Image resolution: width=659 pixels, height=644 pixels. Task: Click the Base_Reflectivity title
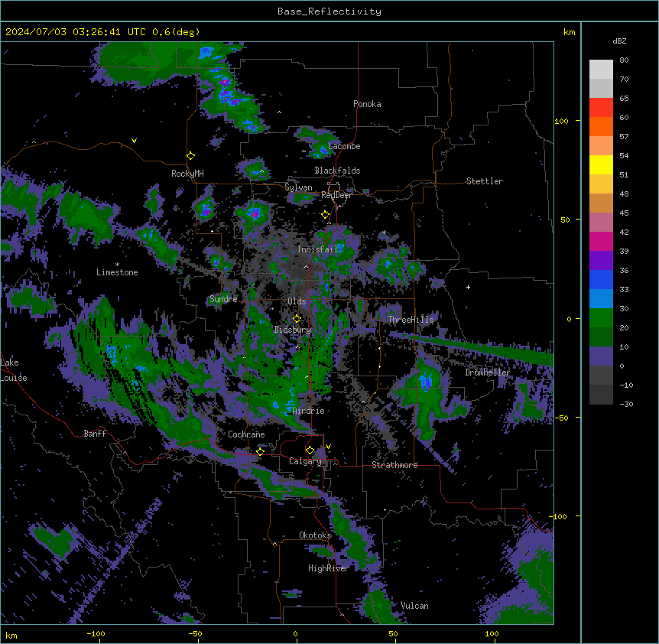click(329, 11)
